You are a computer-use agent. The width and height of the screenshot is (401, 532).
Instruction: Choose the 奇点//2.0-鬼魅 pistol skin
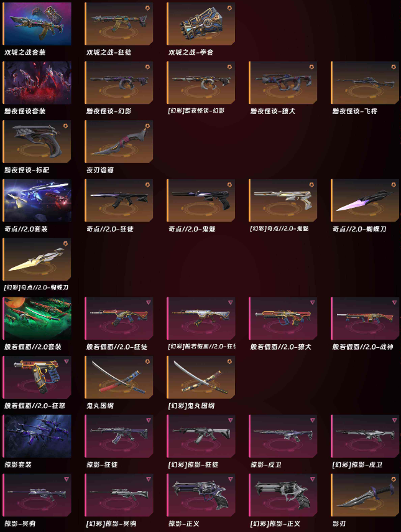pyautogui.click(x=201, y=200)
